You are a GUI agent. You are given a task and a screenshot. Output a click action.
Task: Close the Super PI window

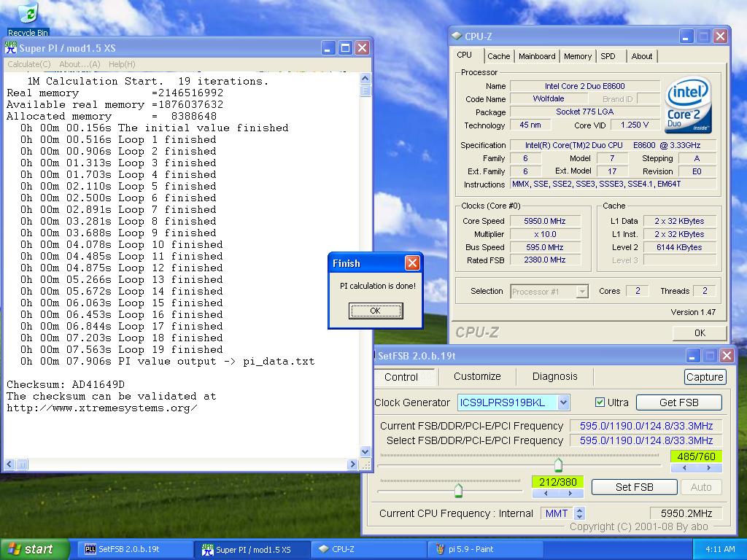pos(362,47)
